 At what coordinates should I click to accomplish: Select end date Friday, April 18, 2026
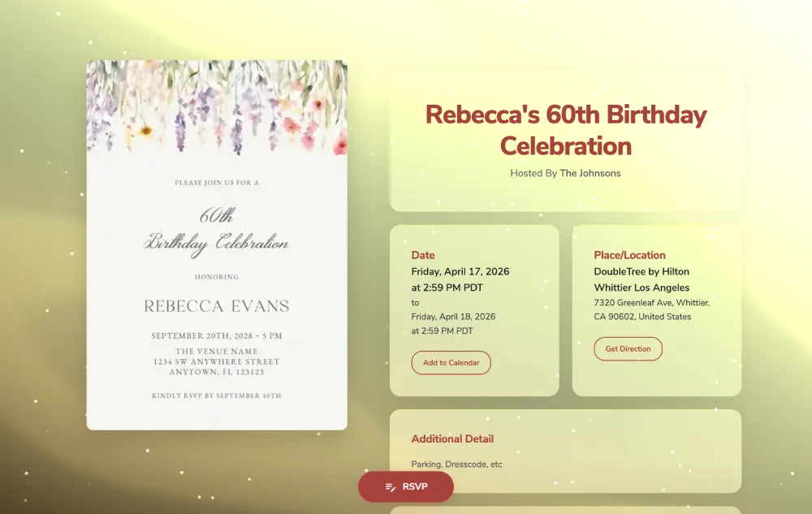click(453, 317)
